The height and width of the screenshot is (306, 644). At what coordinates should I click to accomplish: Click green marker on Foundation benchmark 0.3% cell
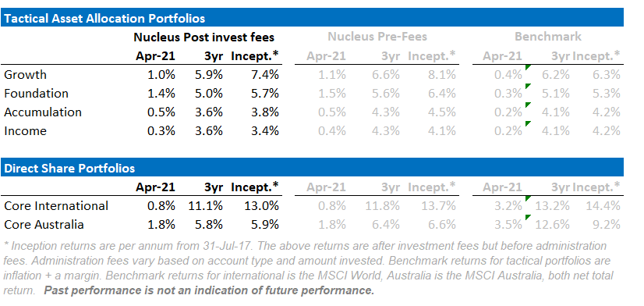[528, 86]
